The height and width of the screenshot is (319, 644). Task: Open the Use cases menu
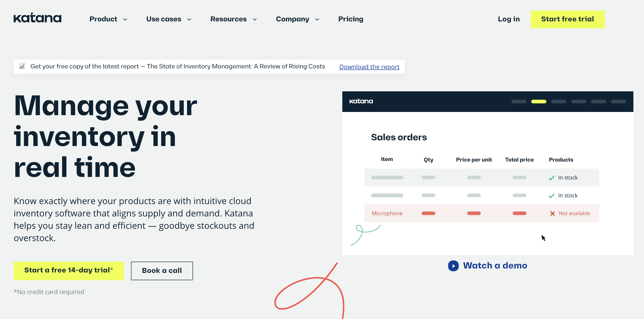point(164,19)
